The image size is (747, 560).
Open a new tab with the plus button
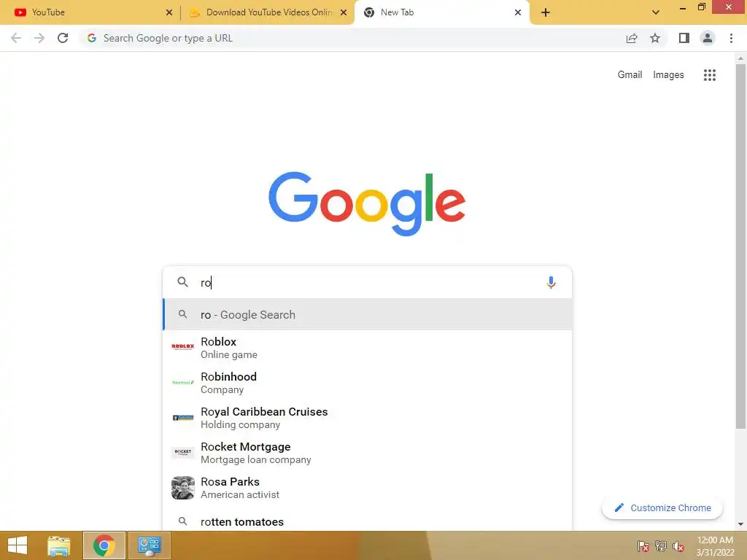(x=546, y=12)
